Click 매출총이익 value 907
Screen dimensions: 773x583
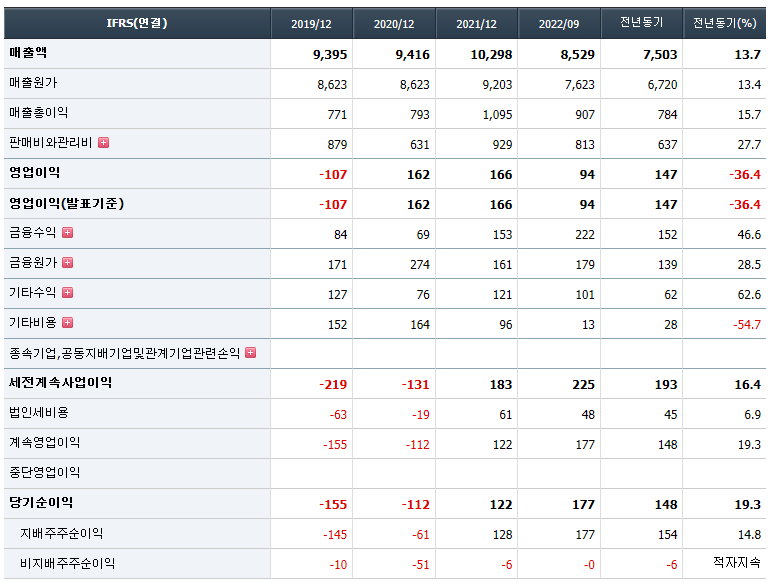(585, 115)
